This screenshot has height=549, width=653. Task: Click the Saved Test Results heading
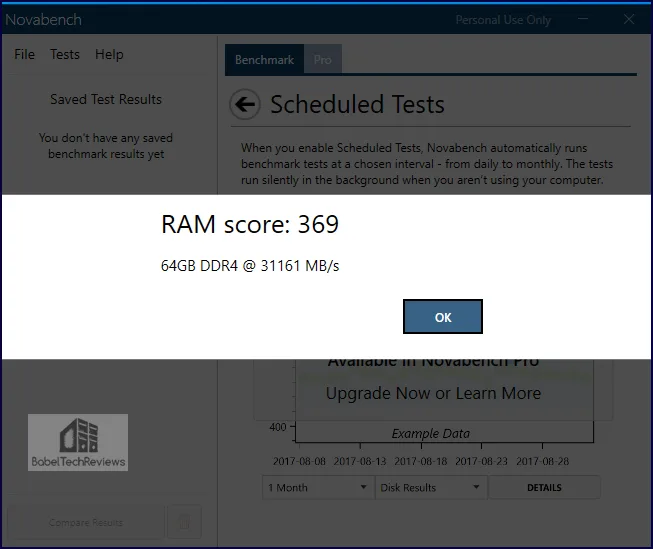point(106,99)
